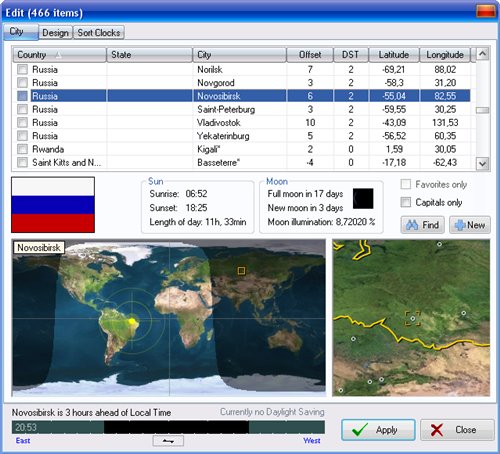Click the Russia flag image
This screenshot has width=500, height=454.
pyautogui.click(x=53, y=205)
